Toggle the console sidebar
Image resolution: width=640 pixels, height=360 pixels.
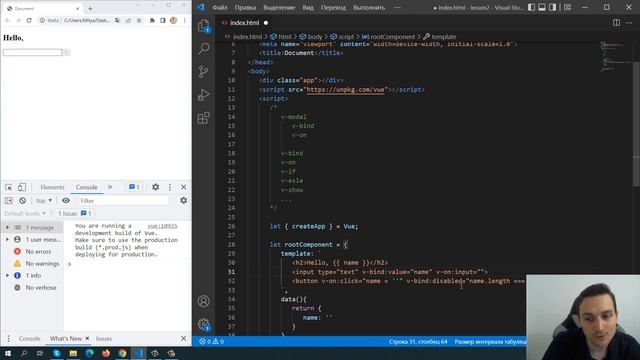(x=9, y=200)
